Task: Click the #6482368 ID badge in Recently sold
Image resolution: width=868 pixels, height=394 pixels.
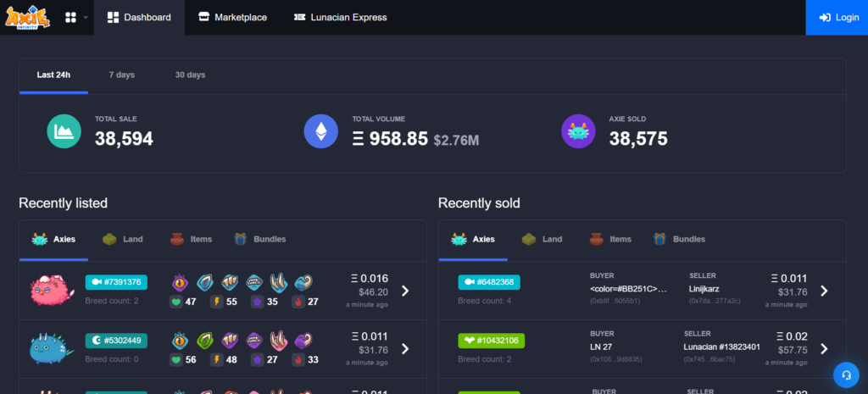Action: (489, 282)
